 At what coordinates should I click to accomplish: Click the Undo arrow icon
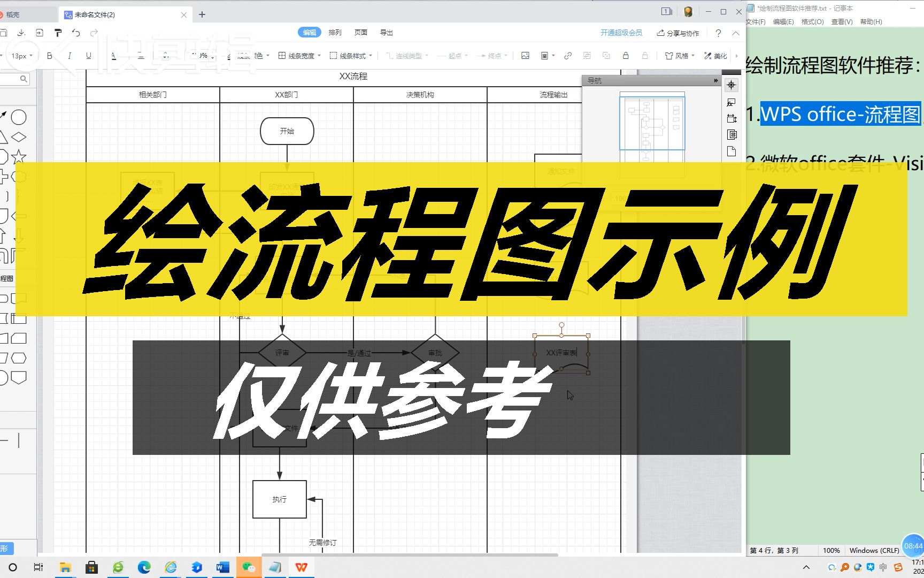pyautogui.click(x=76, y=33)
